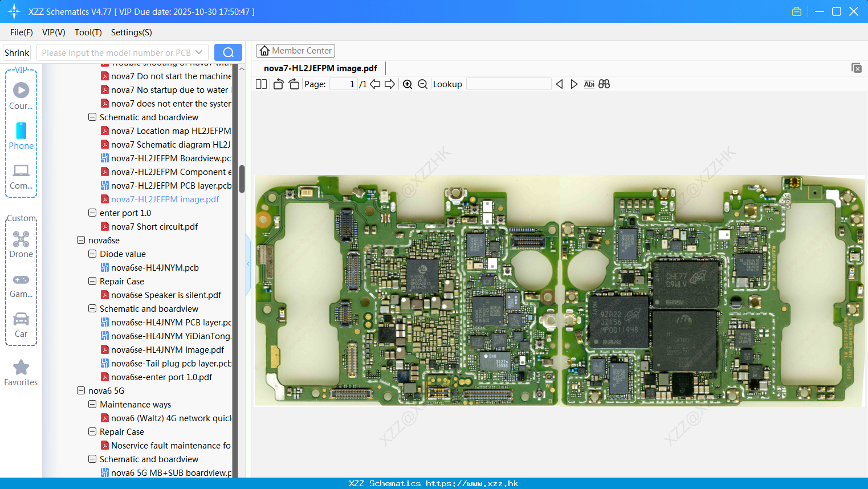This screenshot has width=868, height=489.
Task: Open nova7-HL2JEFPM Boardview.pcb file
Action: coord(166,158)
